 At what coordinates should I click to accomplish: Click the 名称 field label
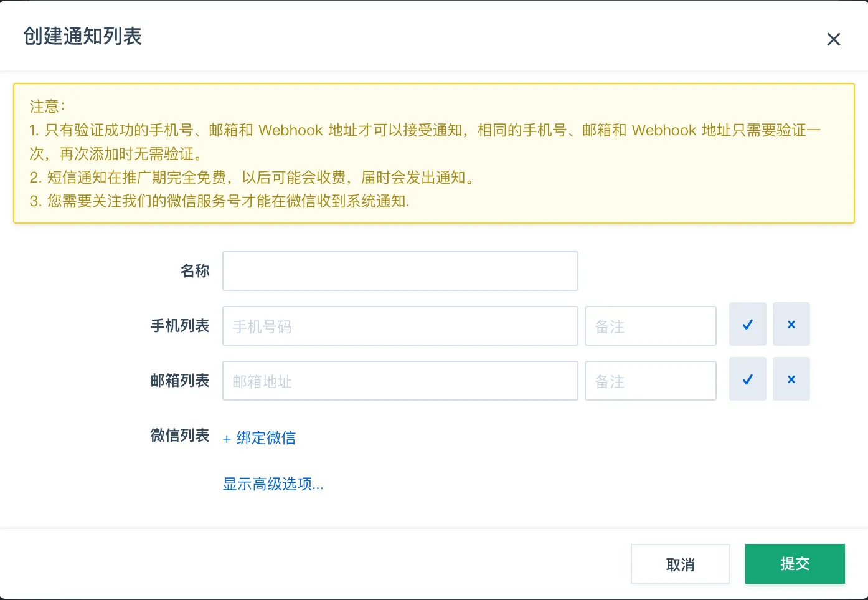(x=194, y=271)
